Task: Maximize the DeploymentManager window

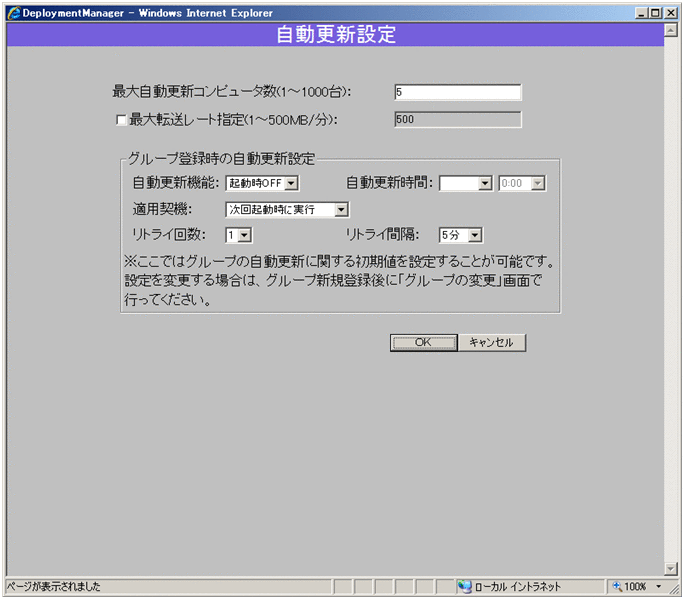Action: 656,13
